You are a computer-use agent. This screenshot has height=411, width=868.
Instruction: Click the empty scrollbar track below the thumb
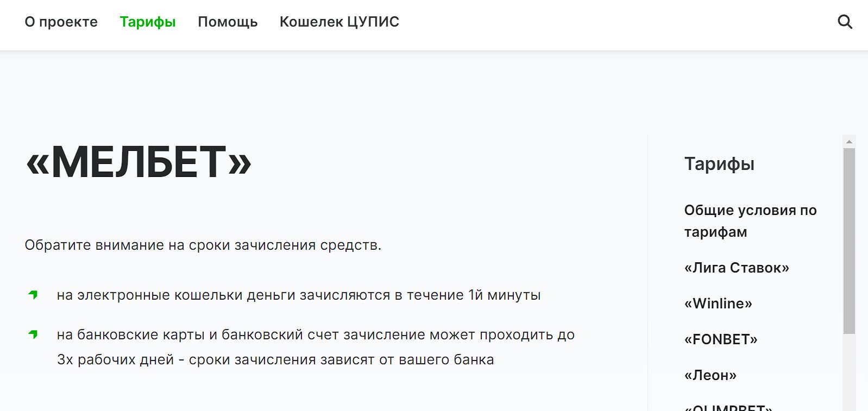849,372
